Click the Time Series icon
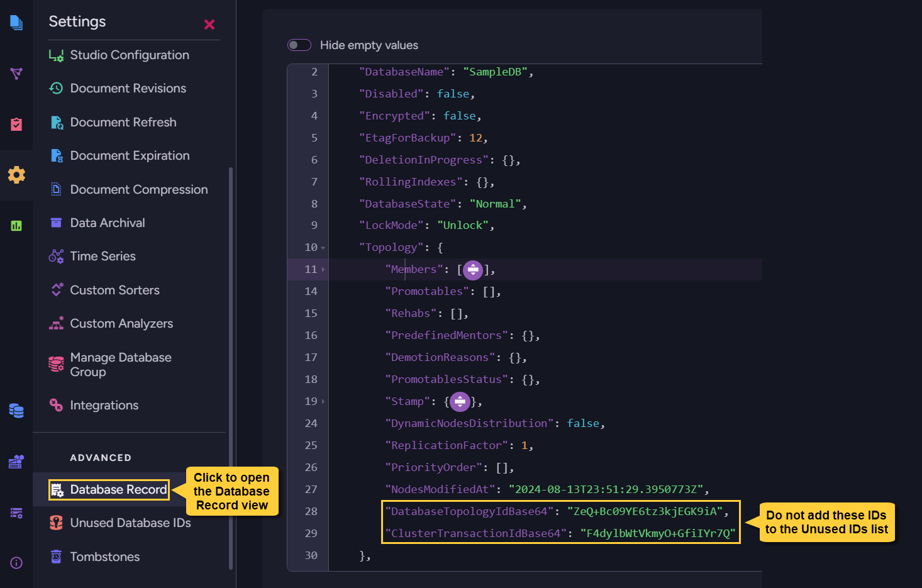This screenshot has width=922, height=588. 56,256
